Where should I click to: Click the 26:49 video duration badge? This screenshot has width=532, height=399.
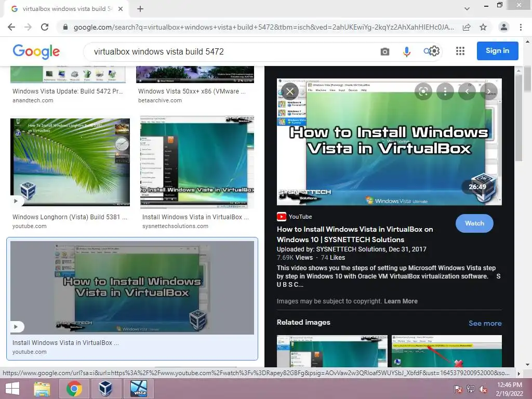477,187
